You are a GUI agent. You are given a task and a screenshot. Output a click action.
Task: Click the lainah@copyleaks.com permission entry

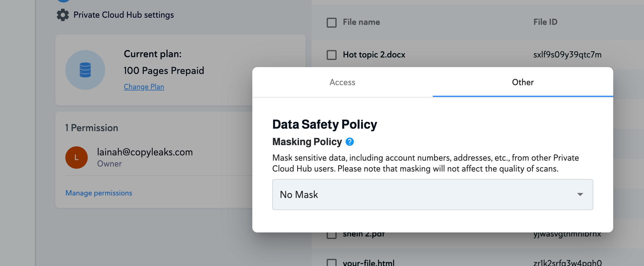(x=145, y=152)
